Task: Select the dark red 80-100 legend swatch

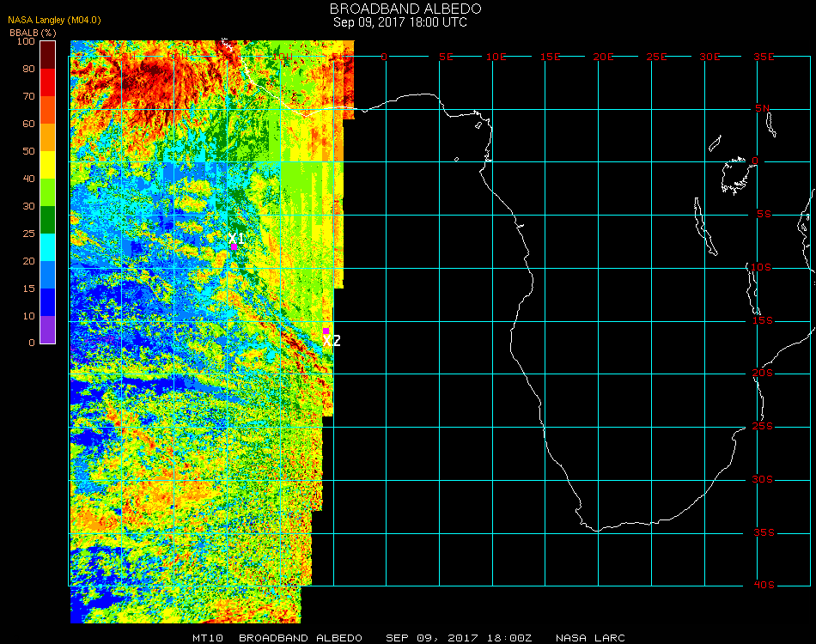Action: pos(48,55)
